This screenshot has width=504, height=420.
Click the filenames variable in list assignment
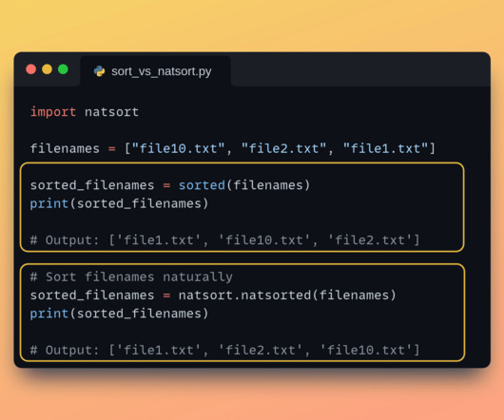pos(65,148)
